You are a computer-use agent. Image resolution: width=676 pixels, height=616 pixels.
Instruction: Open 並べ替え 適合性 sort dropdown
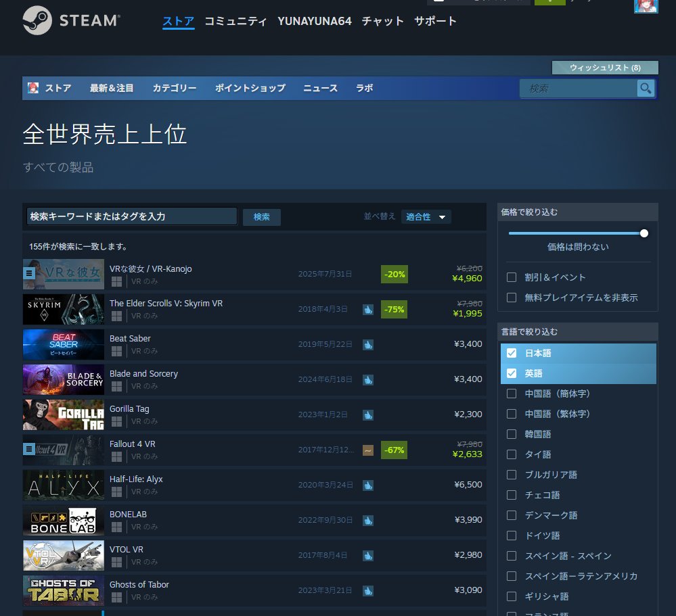426,216
